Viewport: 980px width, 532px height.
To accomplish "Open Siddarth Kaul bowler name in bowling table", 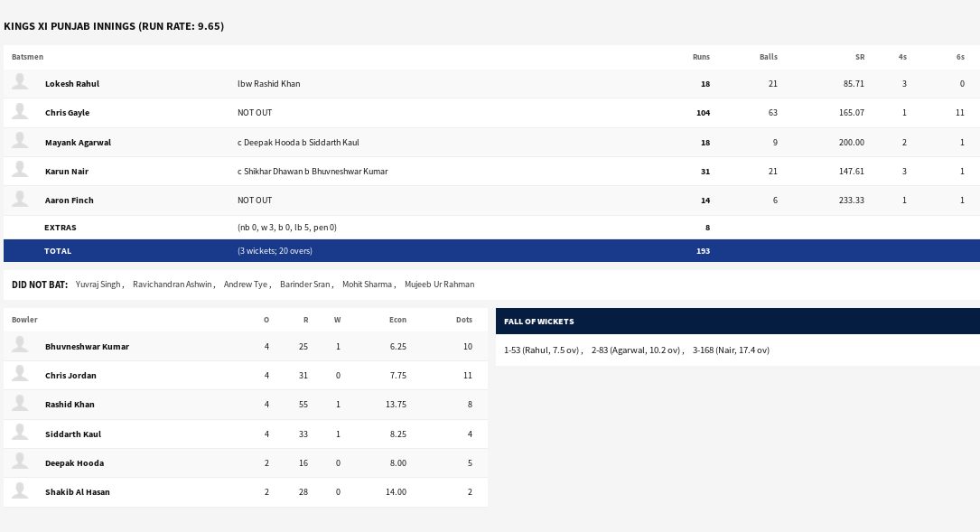I will tap(72, 434).
